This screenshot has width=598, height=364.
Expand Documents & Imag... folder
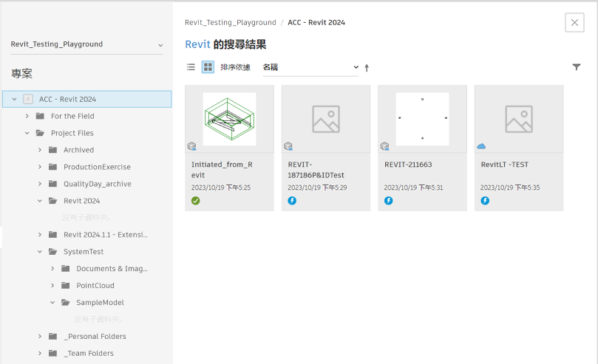[52, 269]
